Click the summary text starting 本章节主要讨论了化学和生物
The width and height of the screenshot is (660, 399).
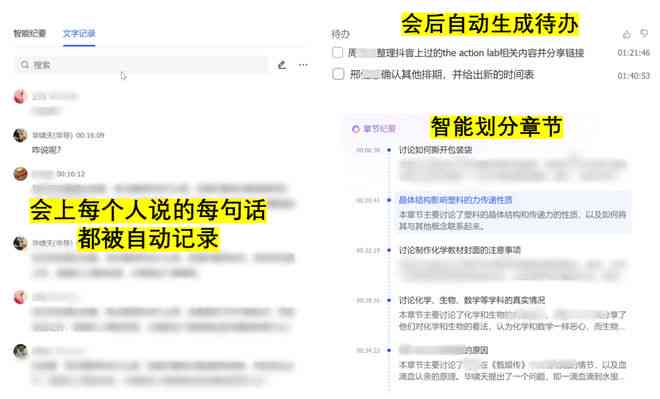(512, 320)
